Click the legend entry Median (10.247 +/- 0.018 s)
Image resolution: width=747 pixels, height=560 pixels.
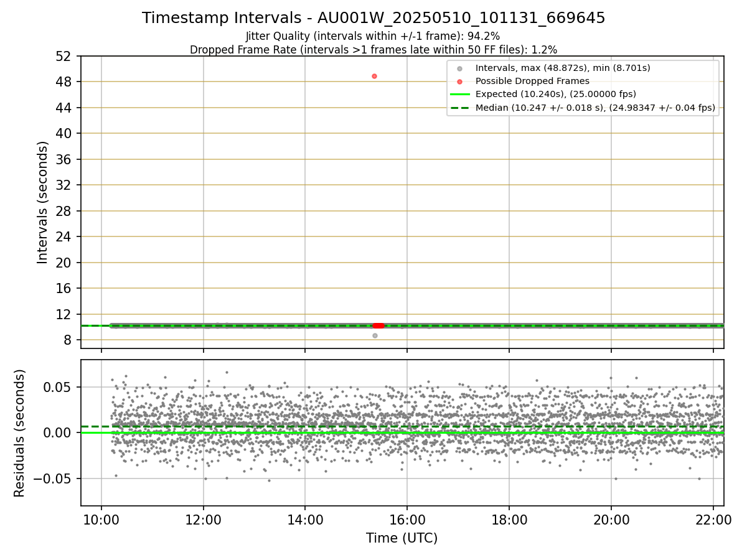595,108
